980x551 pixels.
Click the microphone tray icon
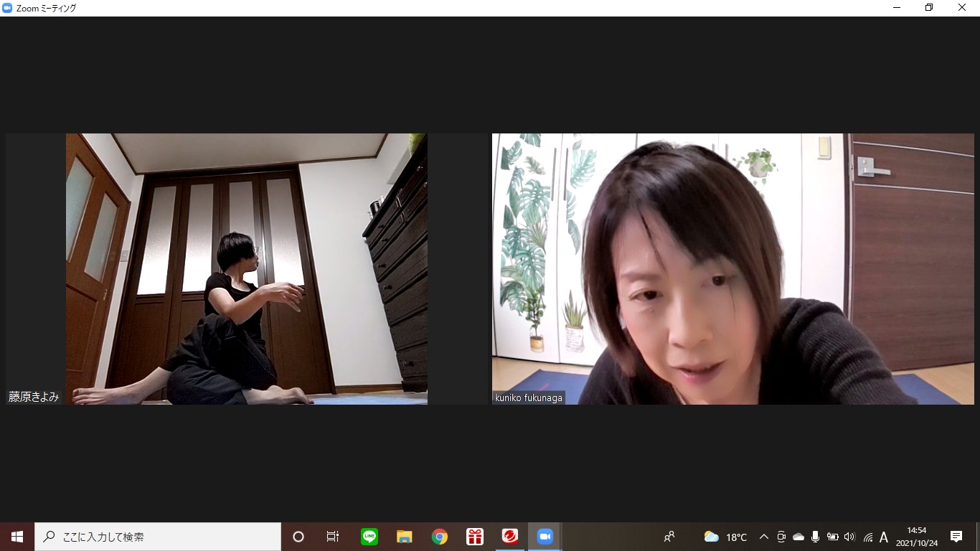tap(816, 537)
